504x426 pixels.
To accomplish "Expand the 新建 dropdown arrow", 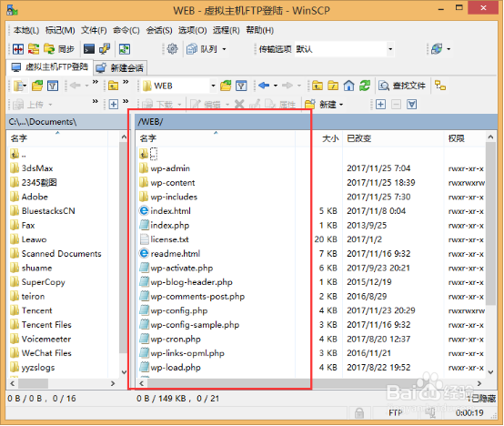I will point(341,105).
